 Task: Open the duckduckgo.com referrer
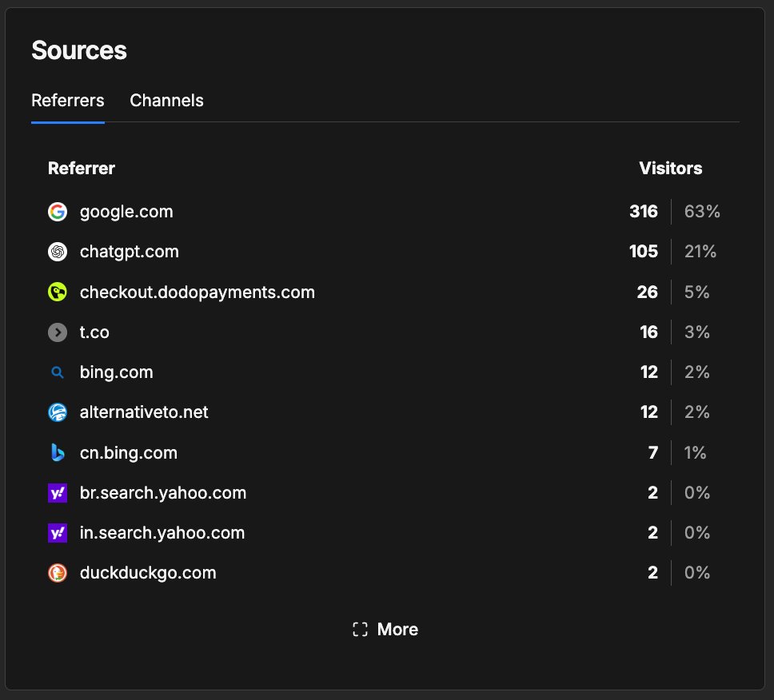tap(148, 573)
